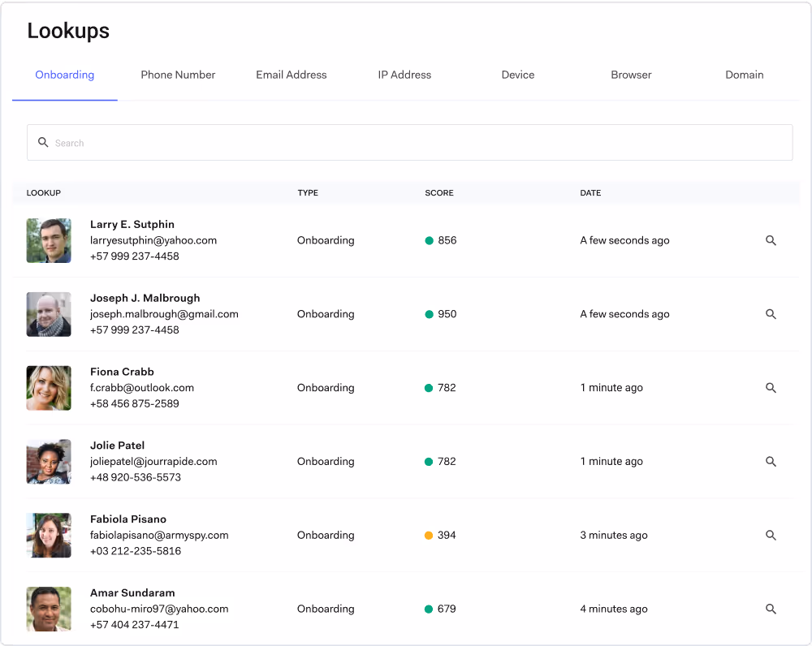Image resolution: width=812 pixels, height=646 pixels.
Task: Click the magnifier icon on Jolie Patel's row
Action: 771,461
